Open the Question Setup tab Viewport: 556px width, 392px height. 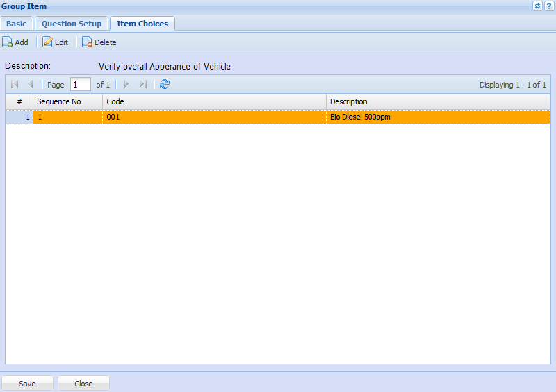point(72,24)
